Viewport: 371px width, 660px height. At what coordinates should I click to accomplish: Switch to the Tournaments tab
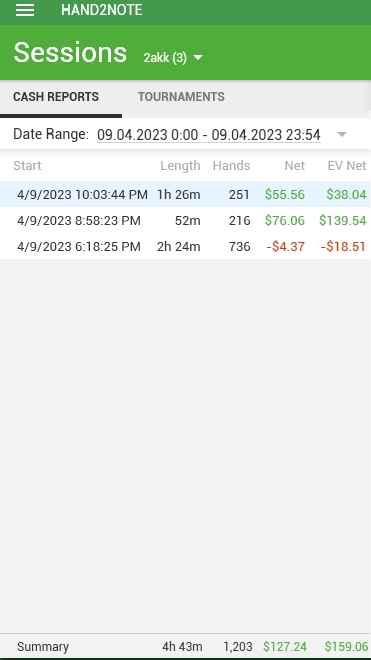[x=181, y=97]
